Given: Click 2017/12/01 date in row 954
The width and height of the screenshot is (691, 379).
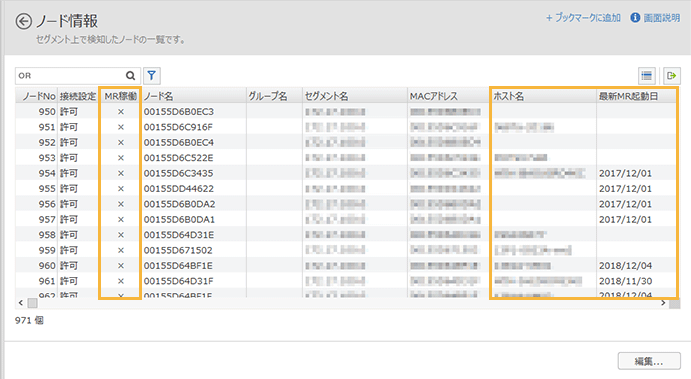Looking at the screenshot, I should pyautogui.click(x=625, y=173).
